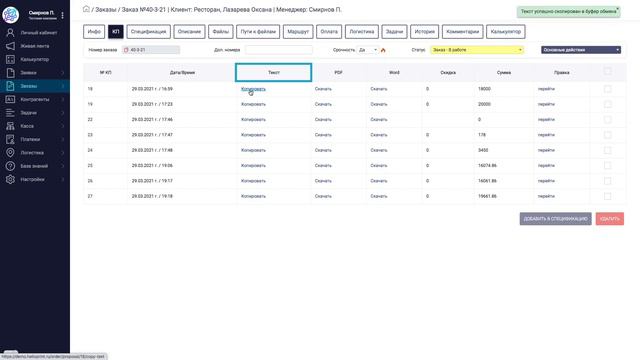Click the sum value 16074.86
640x360 pixels.
click(487, 165)
